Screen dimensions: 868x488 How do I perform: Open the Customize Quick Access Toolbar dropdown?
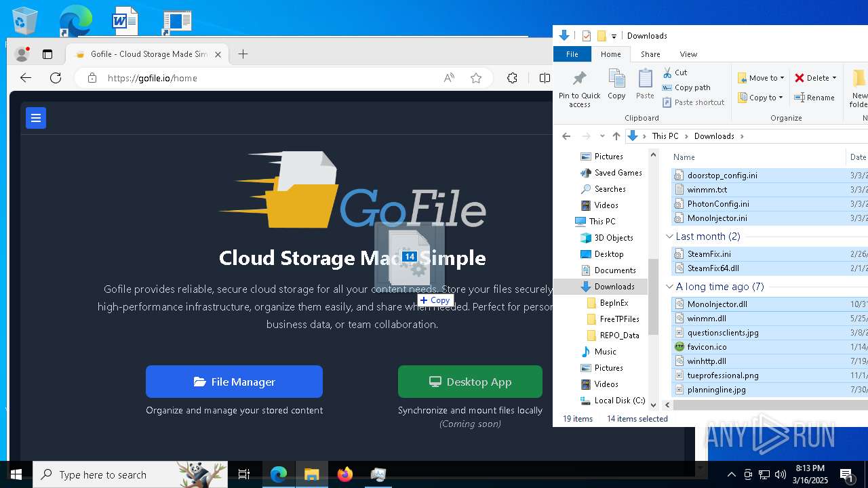(x=614, y=36)
